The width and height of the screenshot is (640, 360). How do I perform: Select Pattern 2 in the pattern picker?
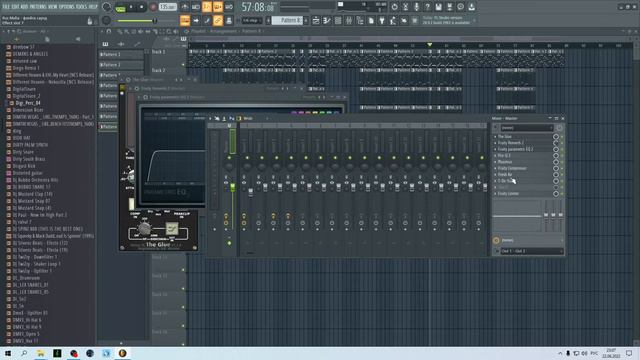pos(121,64)
